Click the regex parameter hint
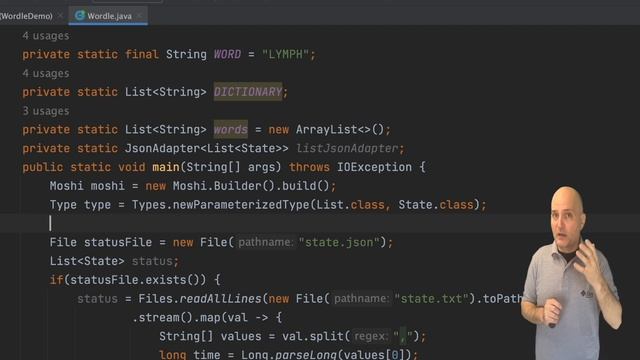640x360 pixels. coord(370,336)
